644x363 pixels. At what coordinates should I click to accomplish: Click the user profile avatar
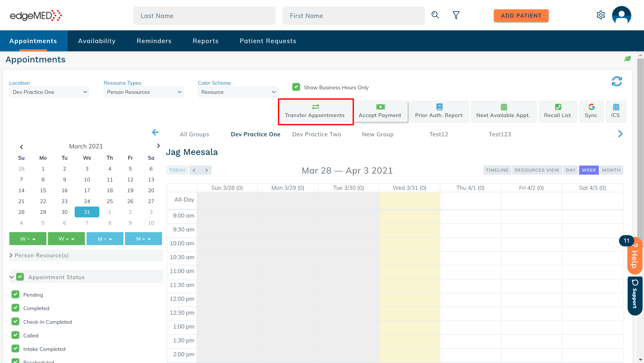click(621, 16)
